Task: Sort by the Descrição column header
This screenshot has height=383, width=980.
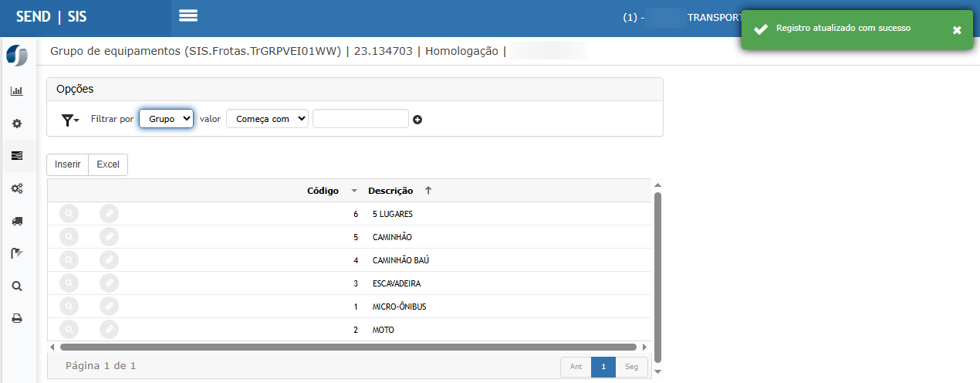Action: click(390, 191)
